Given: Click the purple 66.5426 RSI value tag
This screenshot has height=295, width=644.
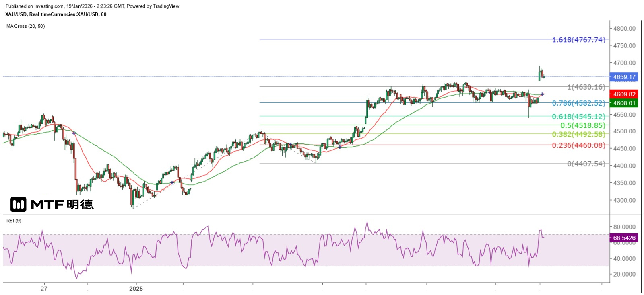Looking at the screenshot, I should coord(623,238).
